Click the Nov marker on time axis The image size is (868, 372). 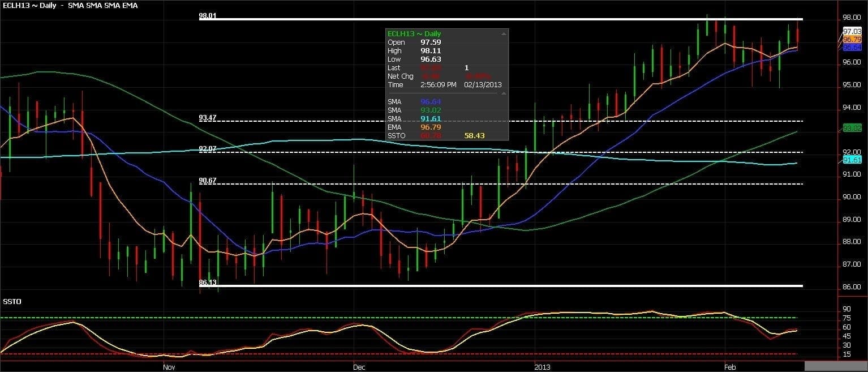point(168,367)
